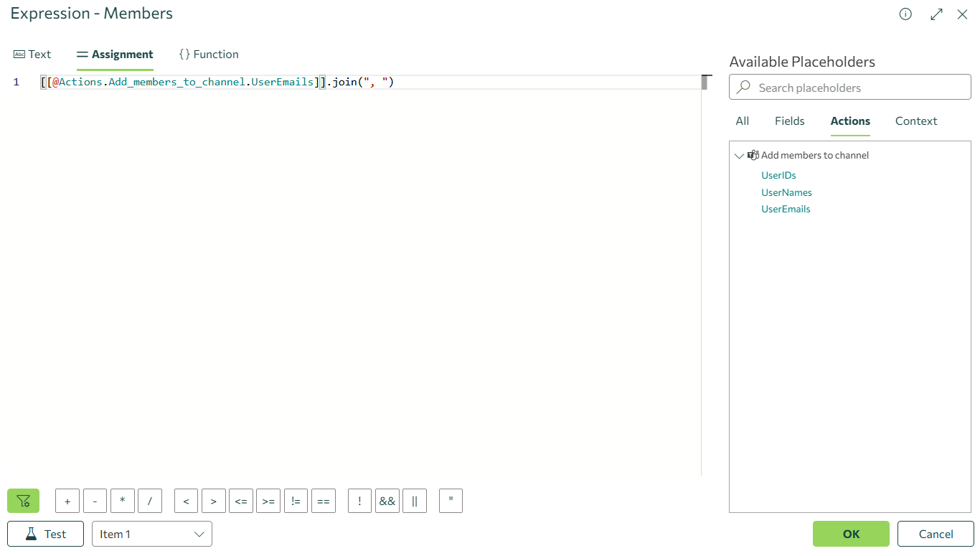
Task: Insert the division slash operator
Action: pos(150,501)
